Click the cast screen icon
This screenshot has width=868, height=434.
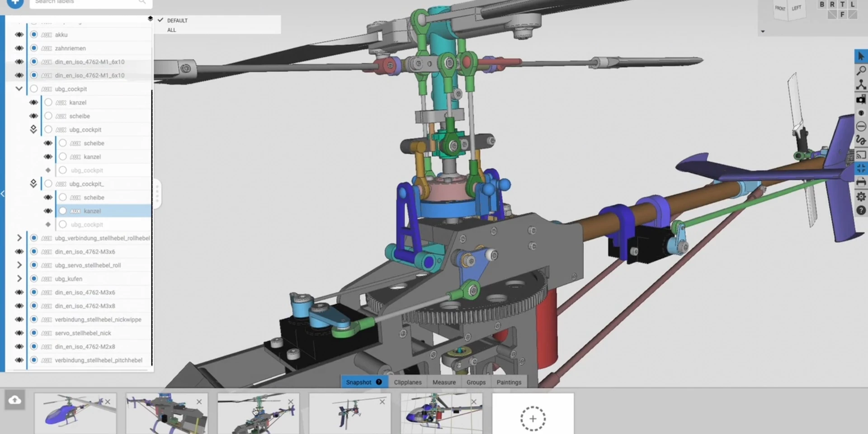[861, 155]
